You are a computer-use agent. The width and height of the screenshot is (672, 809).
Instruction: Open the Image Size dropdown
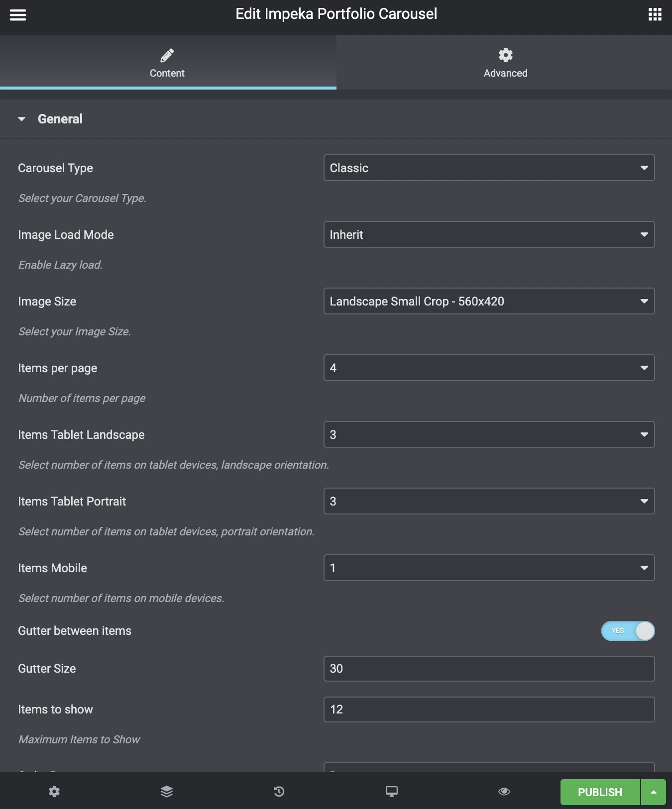click(489, 302)
